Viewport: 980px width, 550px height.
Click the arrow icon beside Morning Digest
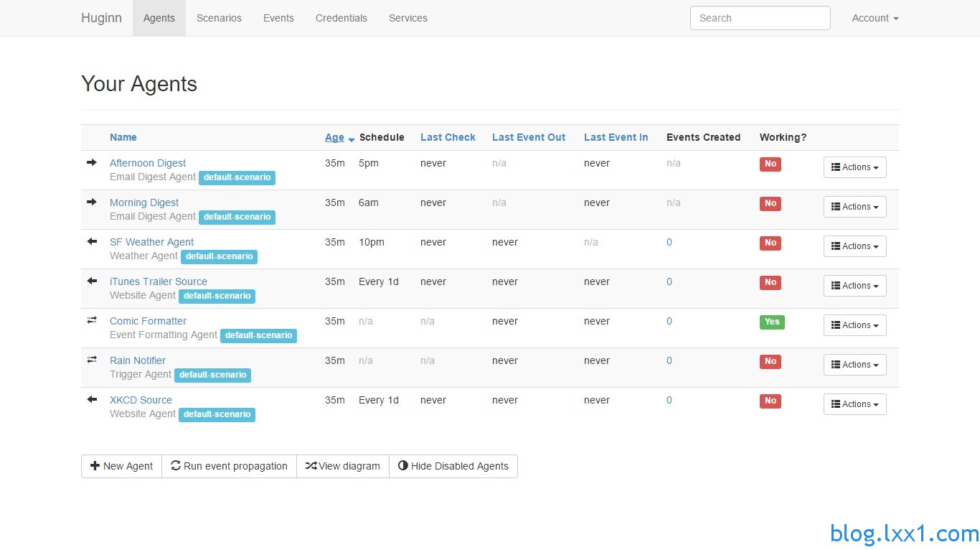click(92, 202)
